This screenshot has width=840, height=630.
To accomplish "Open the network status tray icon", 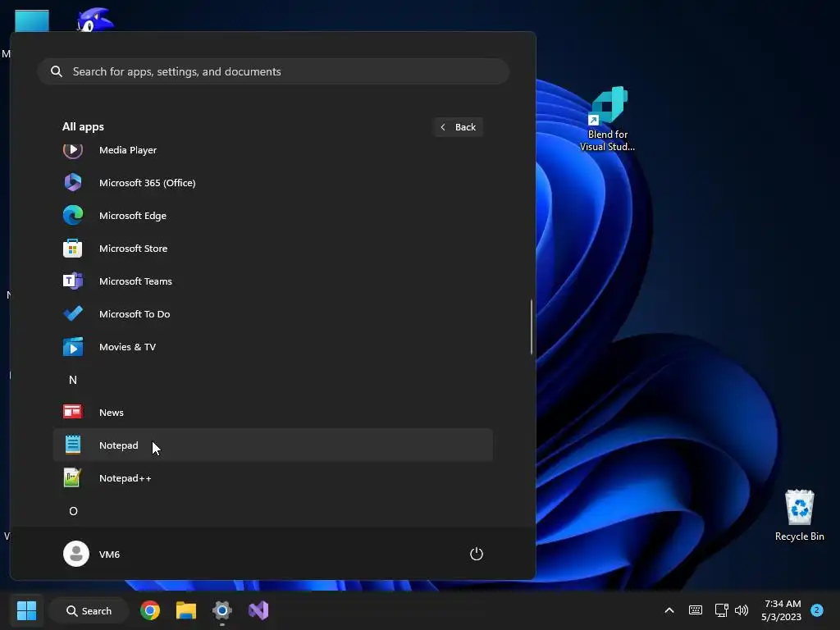I will [721, 610].
